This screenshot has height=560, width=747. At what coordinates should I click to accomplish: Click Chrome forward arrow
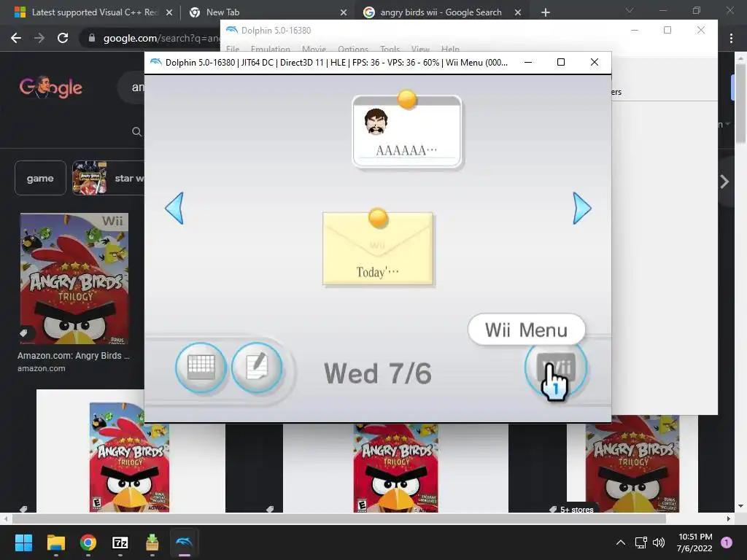tap(39, 38)
